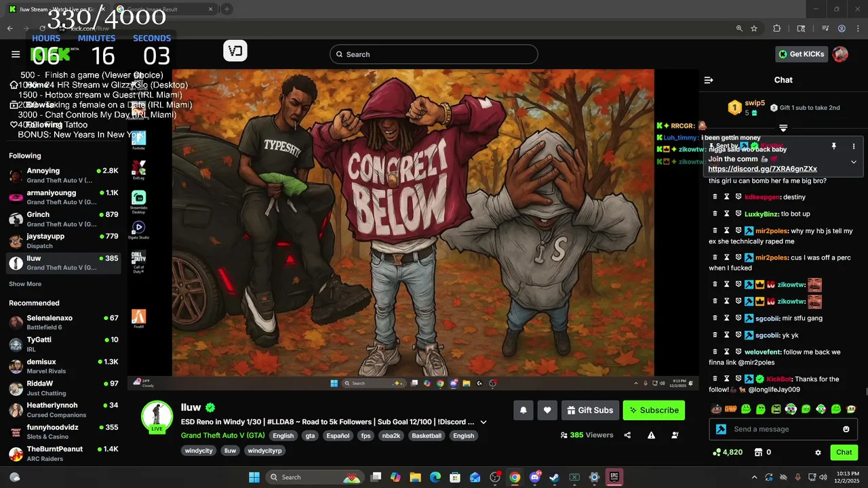
Task: Select the Basketball tag
Action: [427, 436]
